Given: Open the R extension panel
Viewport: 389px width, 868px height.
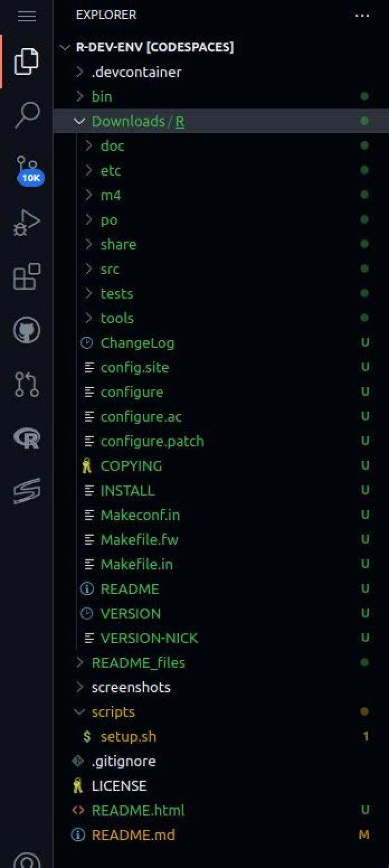Looking at the screenshot, I should pos(26,437).
